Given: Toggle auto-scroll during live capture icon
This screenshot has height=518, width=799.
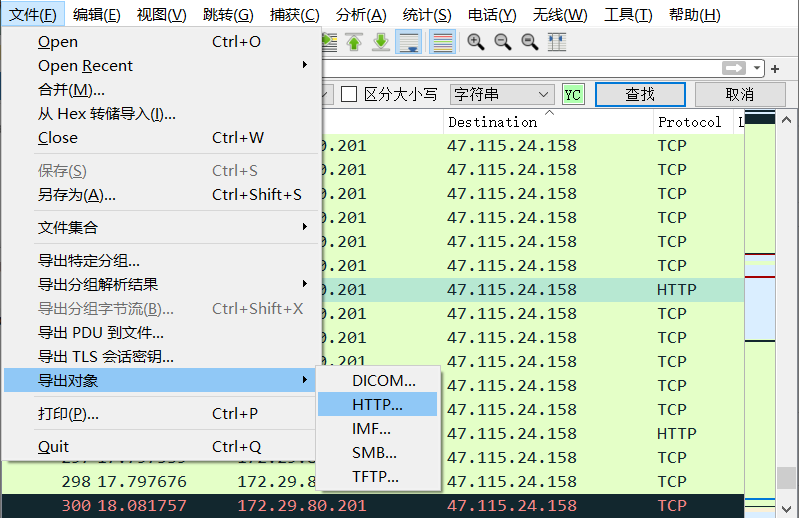Looking at the screenshot, I should [408, 42].
